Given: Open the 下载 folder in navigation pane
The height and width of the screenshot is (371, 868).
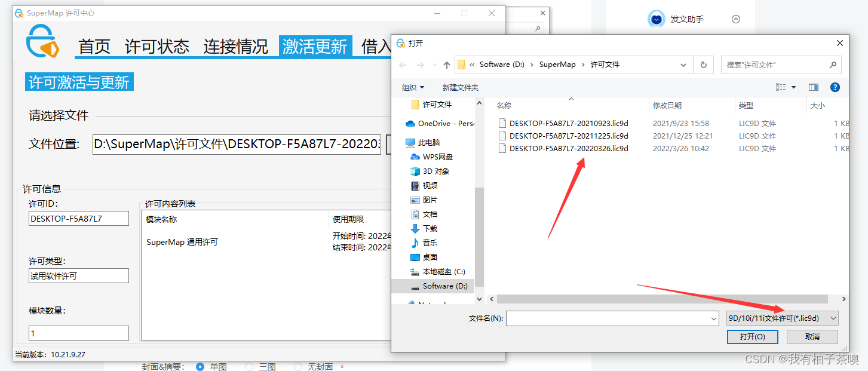Looking at the screenshot, I should 424,228.
